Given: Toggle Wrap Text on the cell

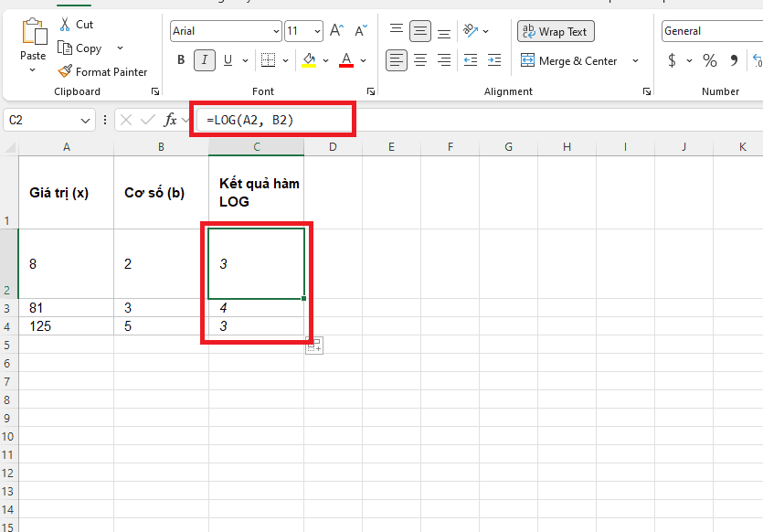Looking at the screenshot, I should click(556, 32).
